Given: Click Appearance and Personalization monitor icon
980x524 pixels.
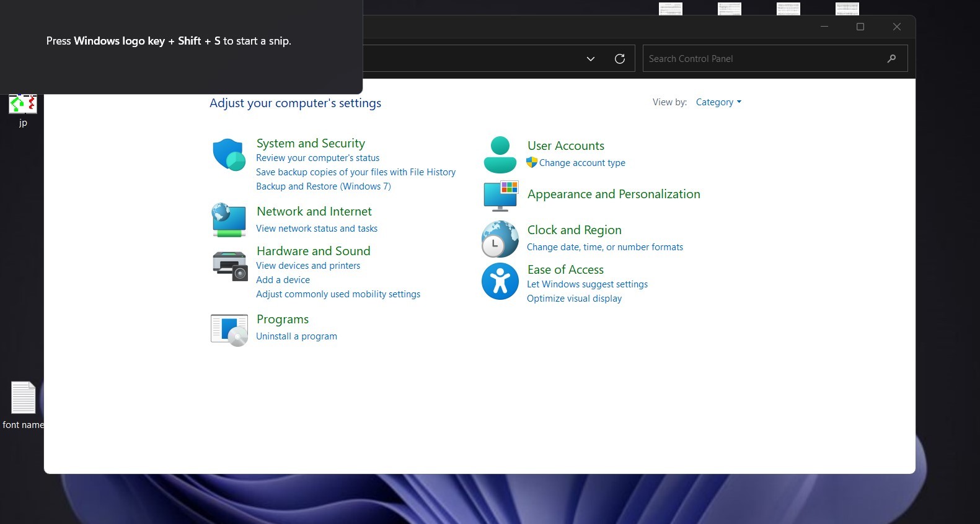Looking at the screenshot, I should pos(501,196).
